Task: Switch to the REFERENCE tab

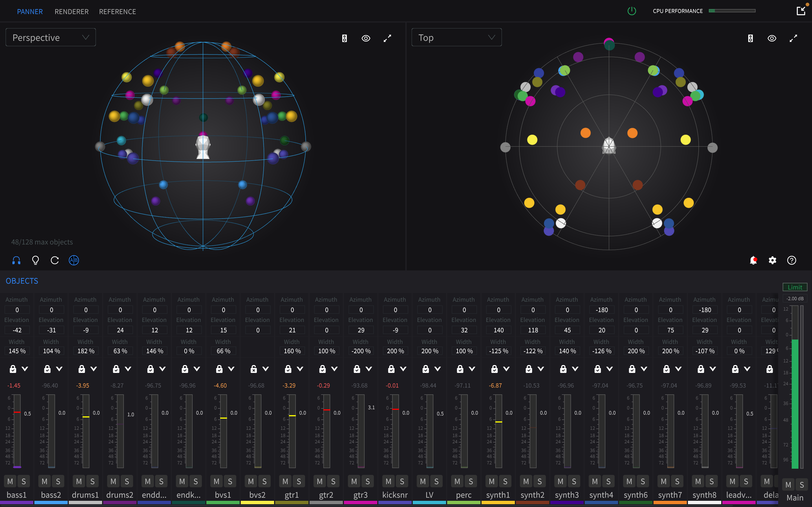Action: tap(118, 12)
